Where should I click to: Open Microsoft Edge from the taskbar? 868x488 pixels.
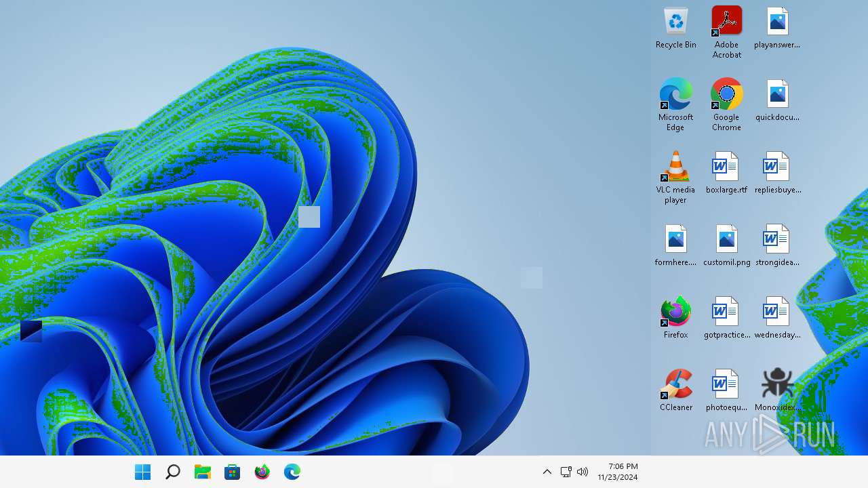[292, 472]
